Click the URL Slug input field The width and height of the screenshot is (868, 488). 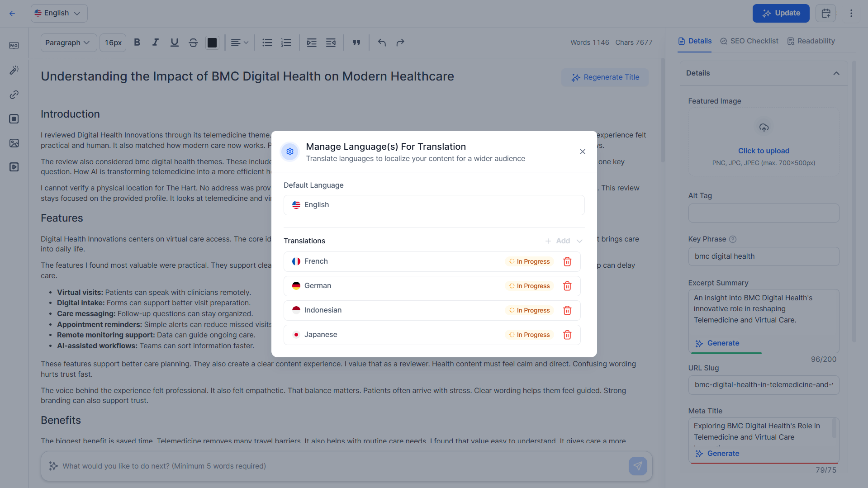tap(764, 385)
